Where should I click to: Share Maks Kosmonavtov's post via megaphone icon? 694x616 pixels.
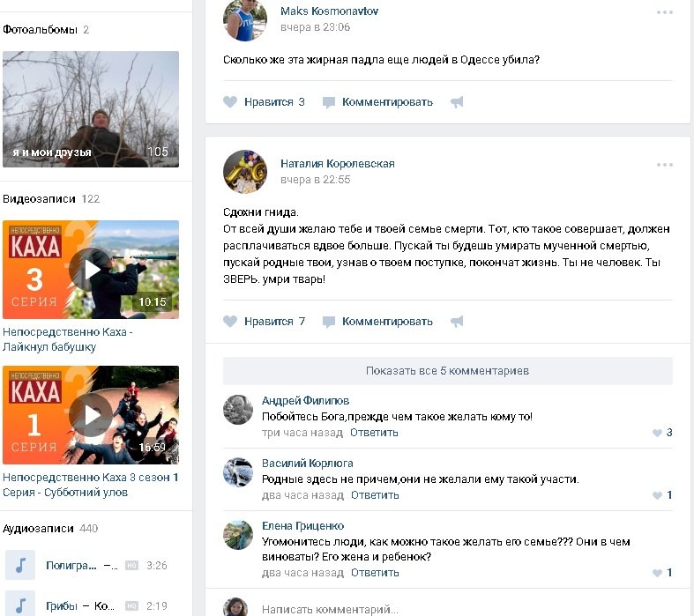pyautogui.click(x=457, y=102)
